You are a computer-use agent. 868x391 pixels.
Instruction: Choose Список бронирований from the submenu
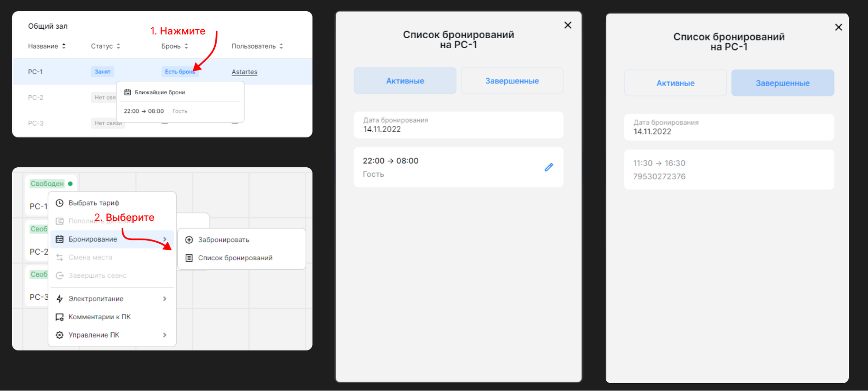(235, 258)
